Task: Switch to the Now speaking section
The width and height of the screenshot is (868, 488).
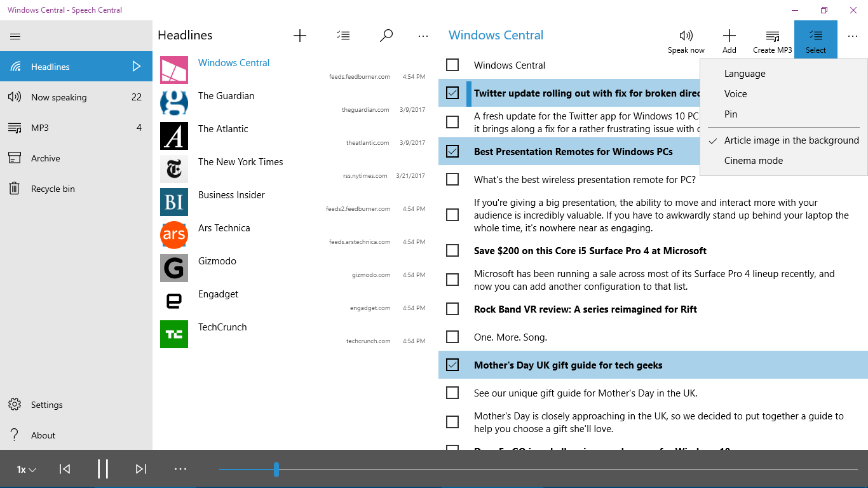Action: [76, 97]
